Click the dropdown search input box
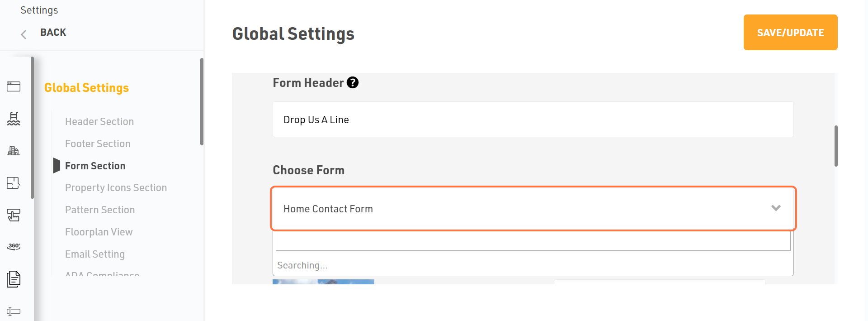The width and height of the screenshot is (868, 321). [533, 241]
